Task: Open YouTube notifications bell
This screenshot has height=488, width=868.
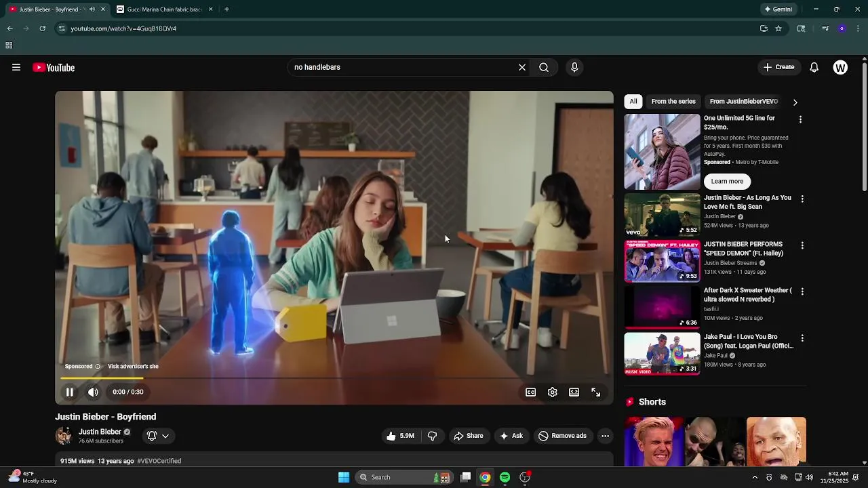Action: (814, 67)
